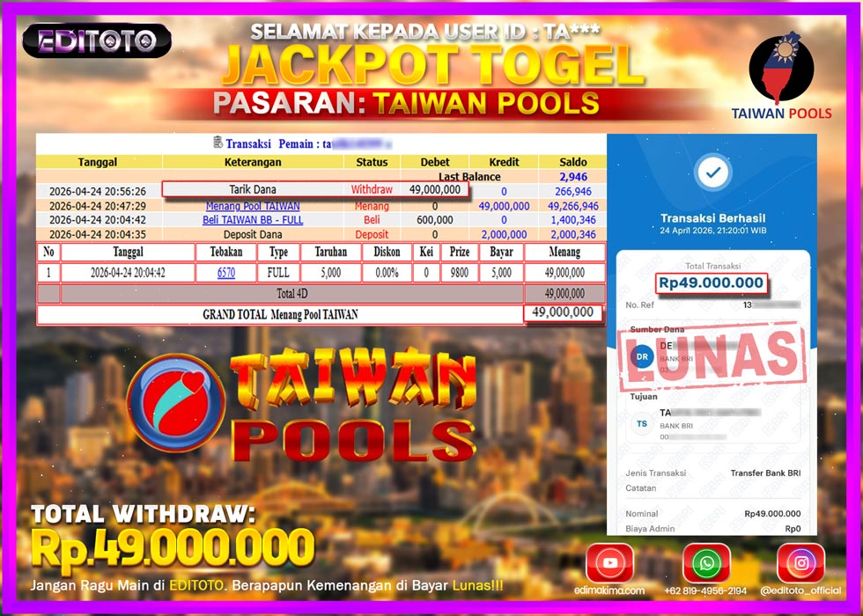Click the Deposit status text

coord(372,234)
